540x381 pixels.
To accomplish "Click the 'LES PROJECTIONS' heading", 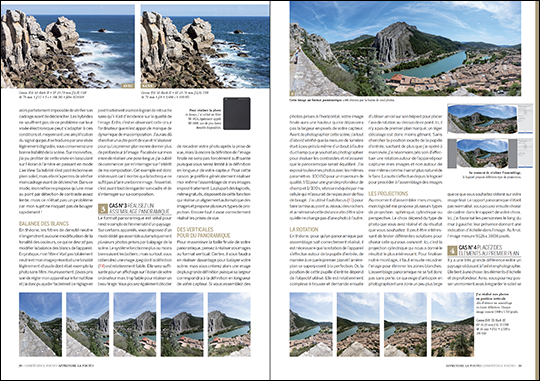I will tap(388, 194).
